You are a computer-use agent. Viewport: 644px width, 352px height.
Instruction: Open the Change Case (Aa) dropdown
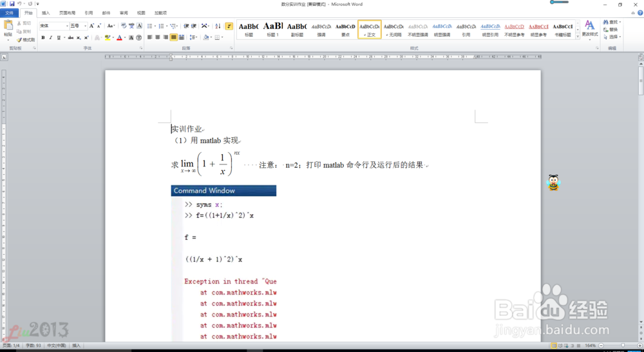pos(111,26)
